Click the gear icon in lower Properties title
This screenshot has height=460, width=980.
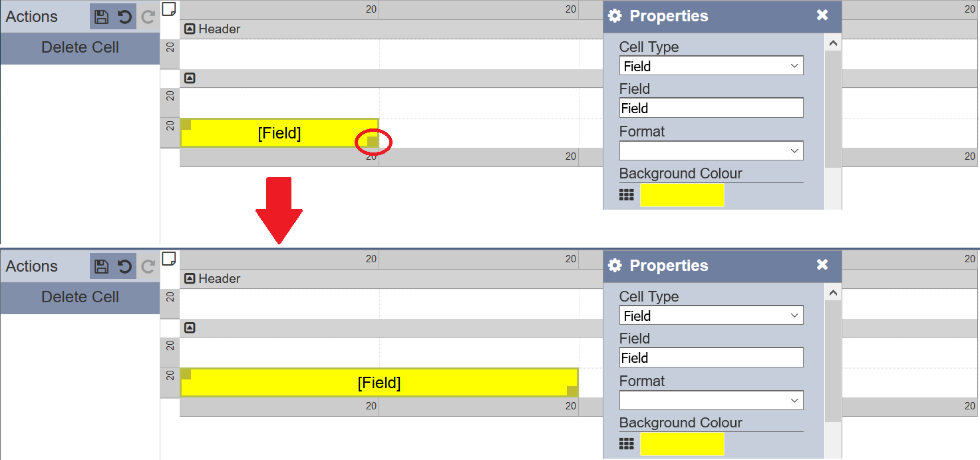coord(615,266)
